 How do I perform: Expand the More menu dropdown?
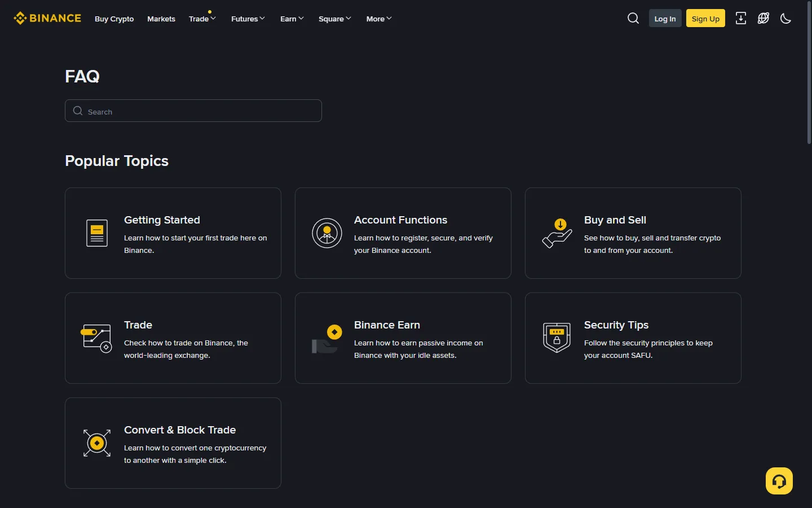379,19
